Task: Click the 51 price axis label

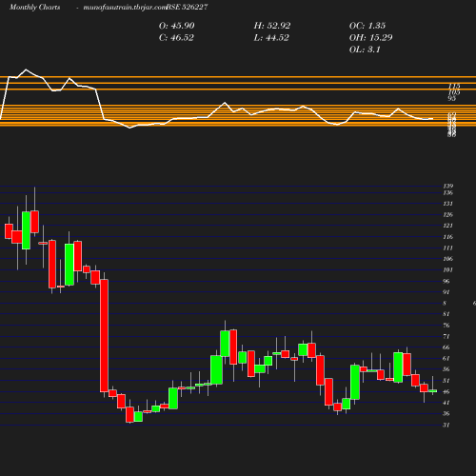Action: (446, 381)
